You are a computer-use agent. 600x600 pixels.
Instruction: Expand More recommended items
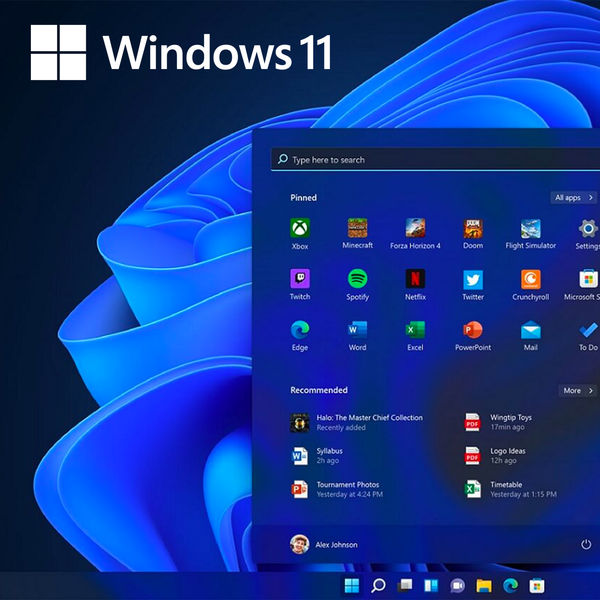[577, 391]
